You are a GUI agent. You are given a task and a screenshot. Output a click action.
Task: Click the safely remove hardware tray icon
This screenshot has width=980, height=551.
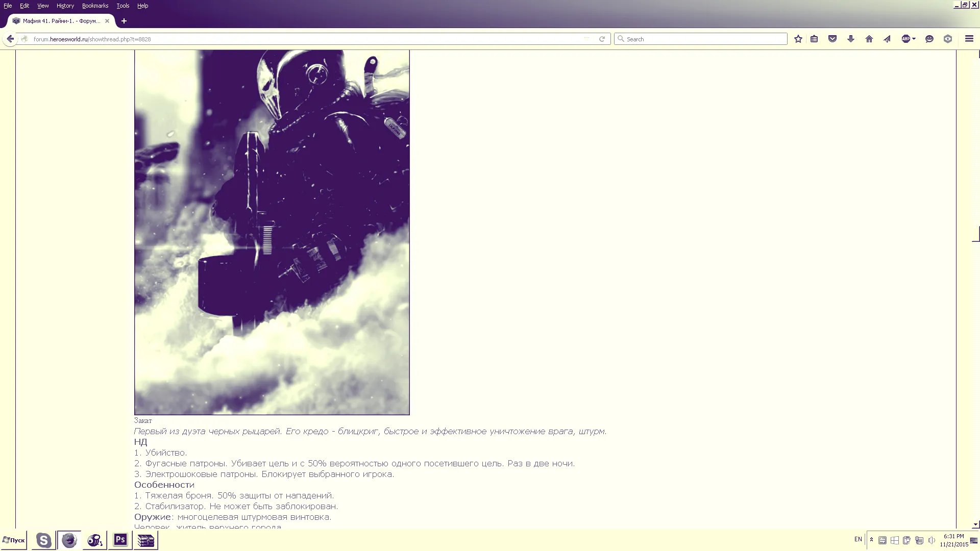[907, 540]
